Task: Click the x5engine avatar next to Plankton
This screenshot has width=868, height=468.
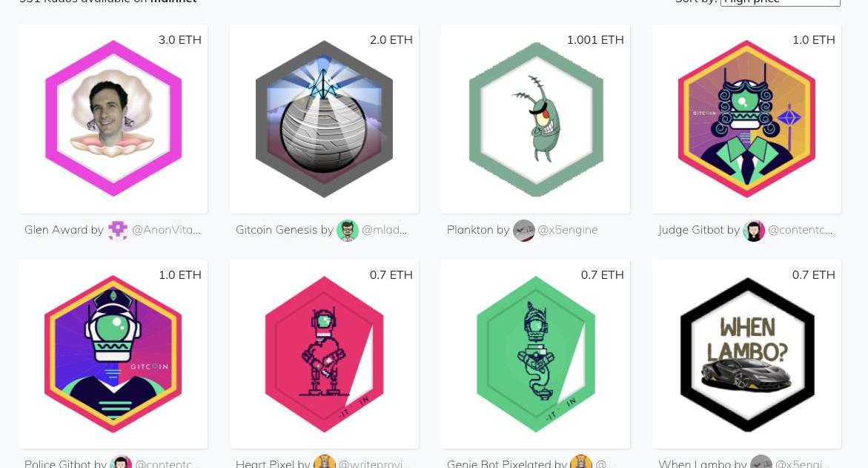Action: tap(523, 230)
